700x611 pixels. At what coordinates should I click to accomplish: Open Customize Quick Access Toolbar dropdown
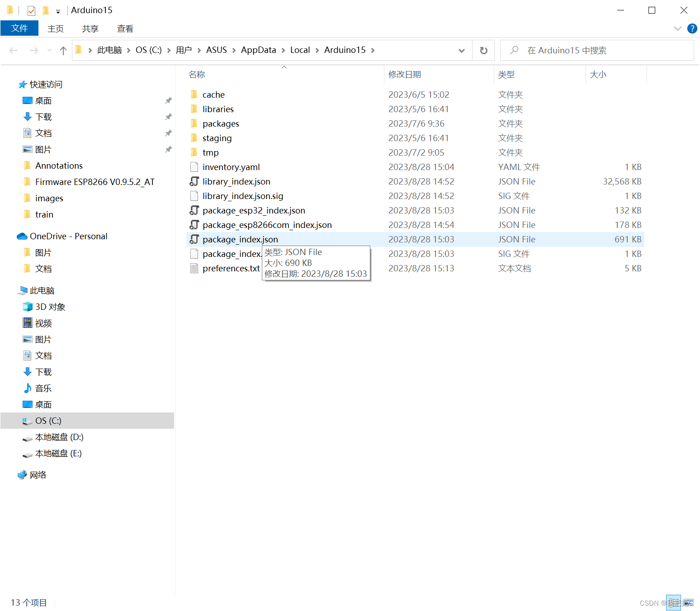tap(58, 11)
